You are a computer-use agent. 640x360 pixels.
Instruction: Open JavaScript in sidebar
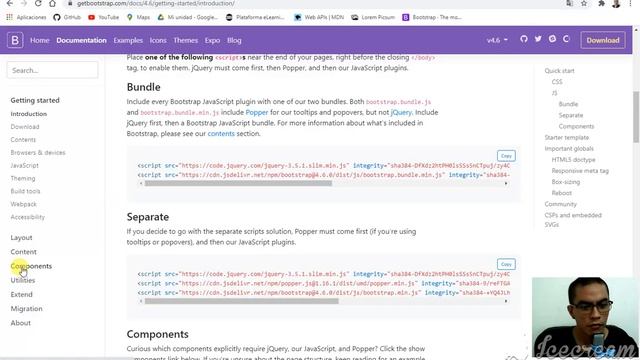tap(24, 165)
